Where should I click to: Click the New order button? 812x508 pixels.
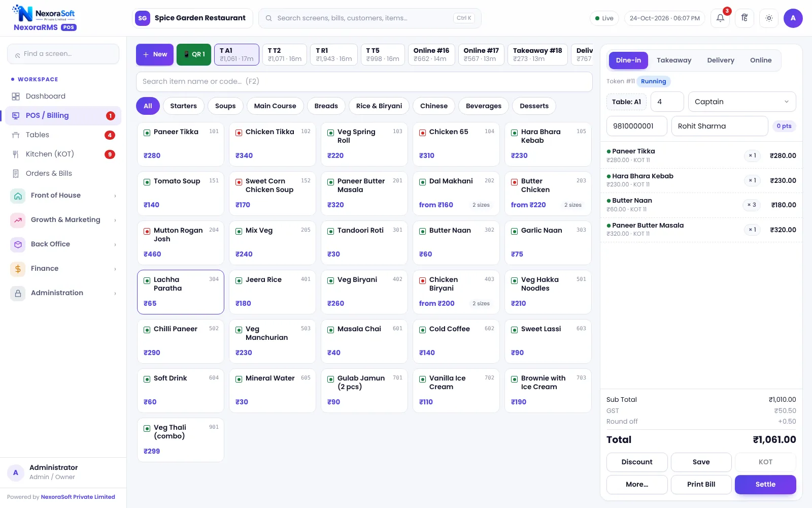(155, 54)
